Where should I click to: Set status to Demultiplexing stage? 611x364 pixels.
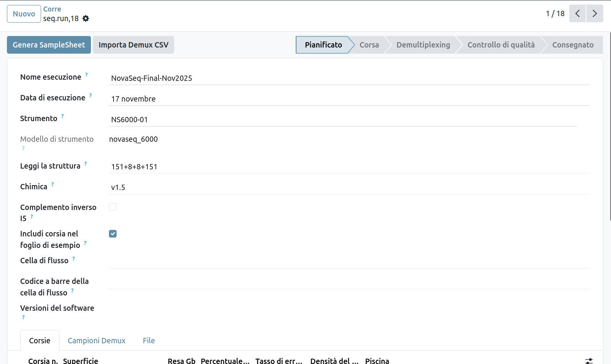click(x=423, y=45)
